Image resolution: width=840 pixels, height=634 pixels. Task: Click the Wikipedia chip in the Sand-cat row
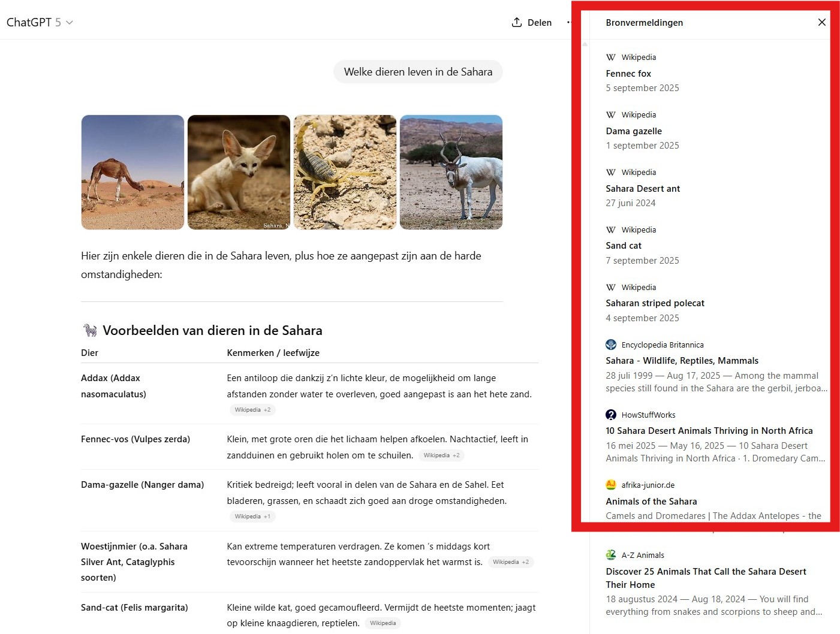[x=383, y=623]
